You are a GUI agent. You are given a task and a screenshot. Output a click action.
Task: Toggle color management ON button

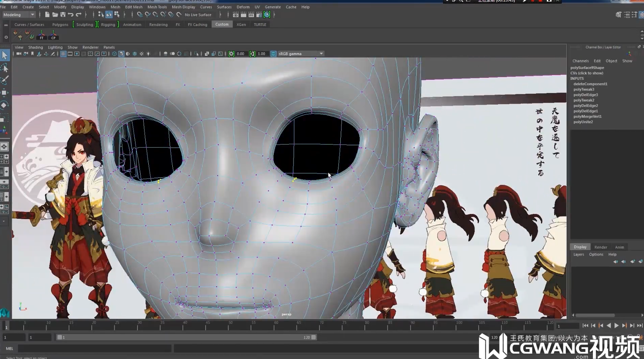tap(273, 54)
